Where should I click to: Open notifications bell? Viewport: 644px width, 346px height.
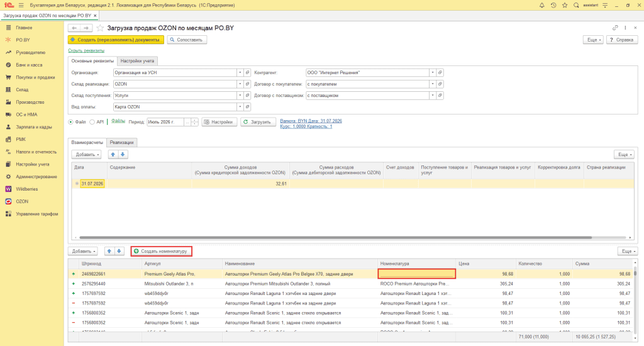pos(541,5)
